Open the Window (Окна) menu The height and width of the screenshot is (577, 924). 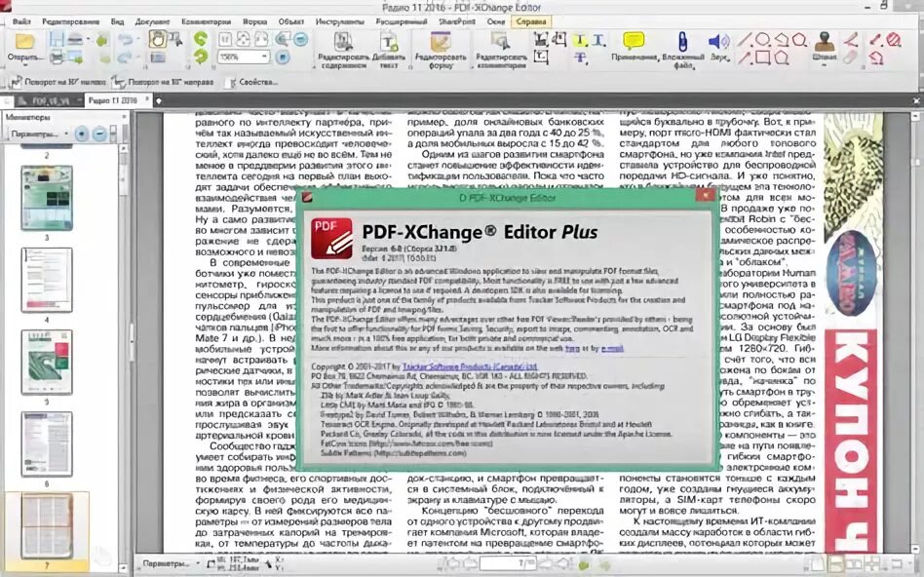coord(495,21)
